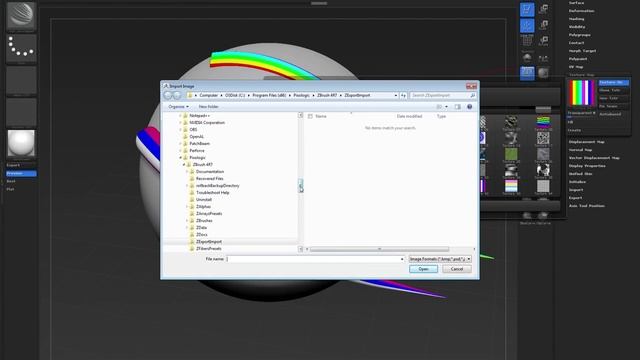This screenshot has height=360, width=640.
Task: Open the view options dropdown arrow
Action: coord(446,107)
